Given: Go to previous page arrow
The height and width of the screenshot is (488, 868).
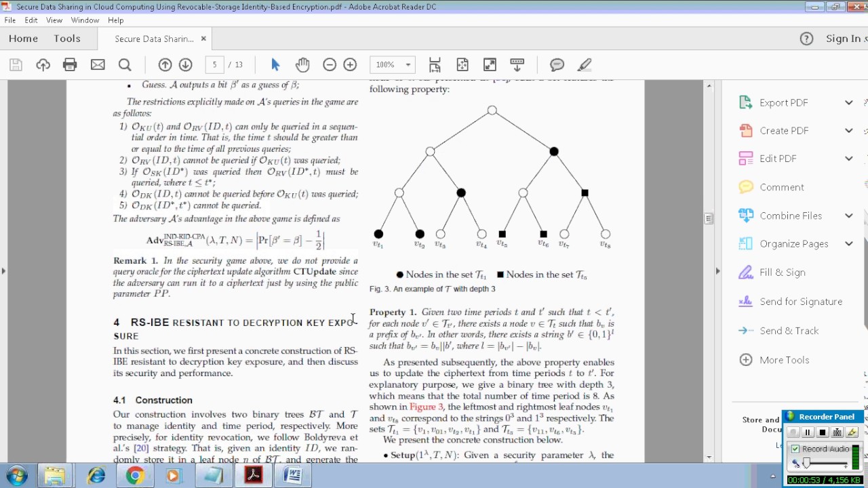Looking at the screenshot, I should click(x=165, y=64).
